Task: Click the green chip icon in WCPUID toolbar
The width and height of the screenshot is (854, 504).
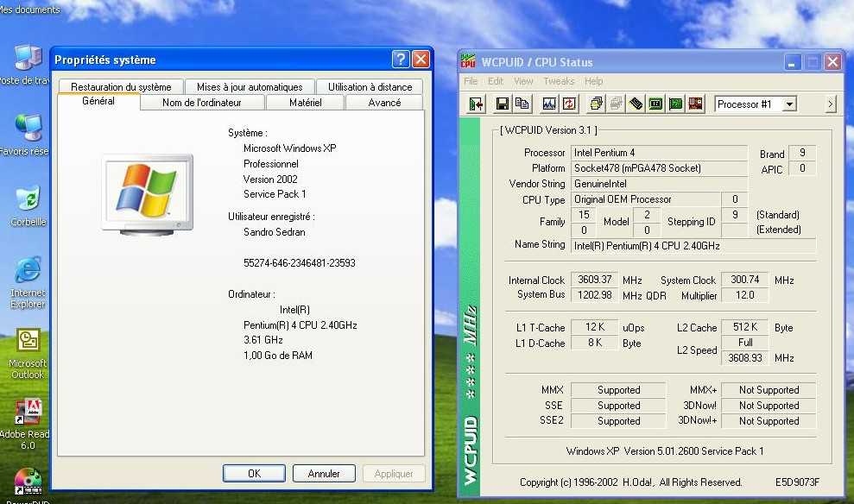Action: (x=655, y=104)
